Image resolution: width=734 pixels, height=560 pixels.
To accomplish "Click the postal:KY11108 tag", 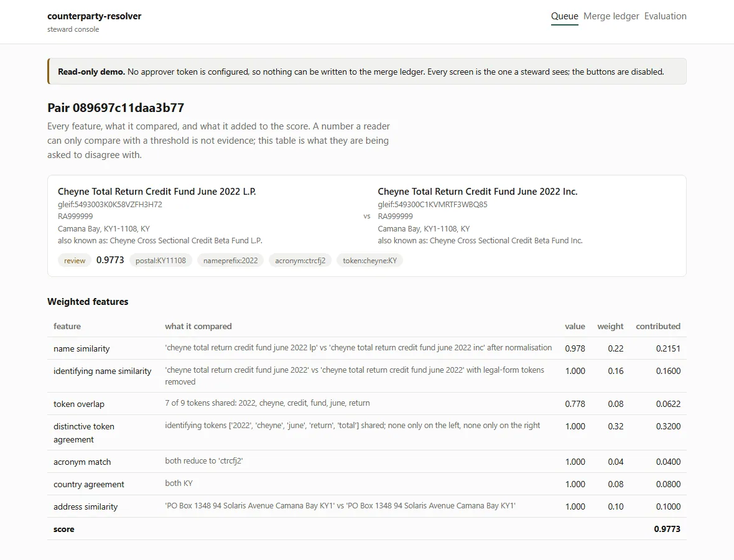I will tap(160, 260).
